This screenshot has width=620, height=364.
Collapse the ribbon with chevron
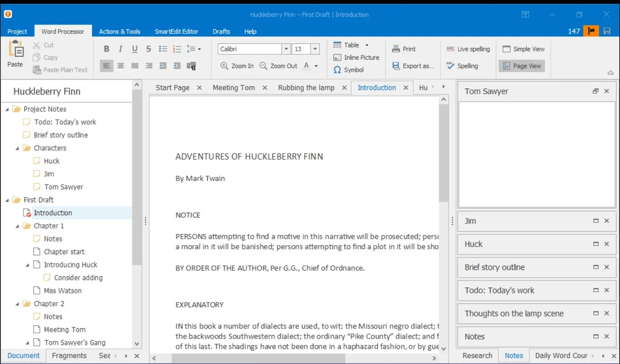(x=611, y=73)
